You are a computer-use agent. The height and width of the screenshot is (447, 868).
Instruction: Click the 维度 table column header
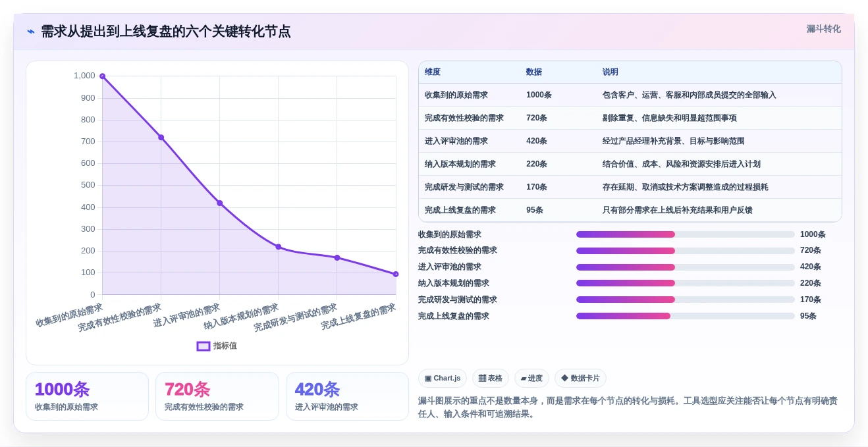tap(433, 72)
